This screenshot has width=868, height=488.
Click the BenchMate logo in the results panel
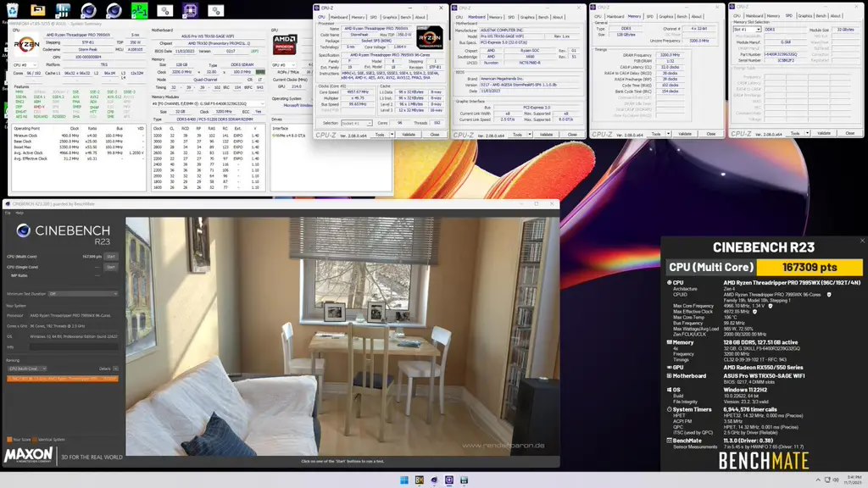coord(764,458)
